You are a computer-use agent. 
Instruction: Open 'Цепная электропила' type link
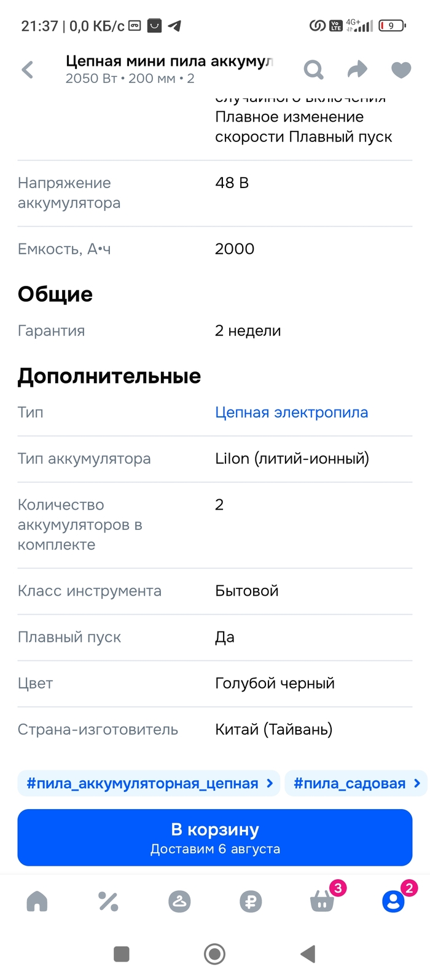pos(291,413)
